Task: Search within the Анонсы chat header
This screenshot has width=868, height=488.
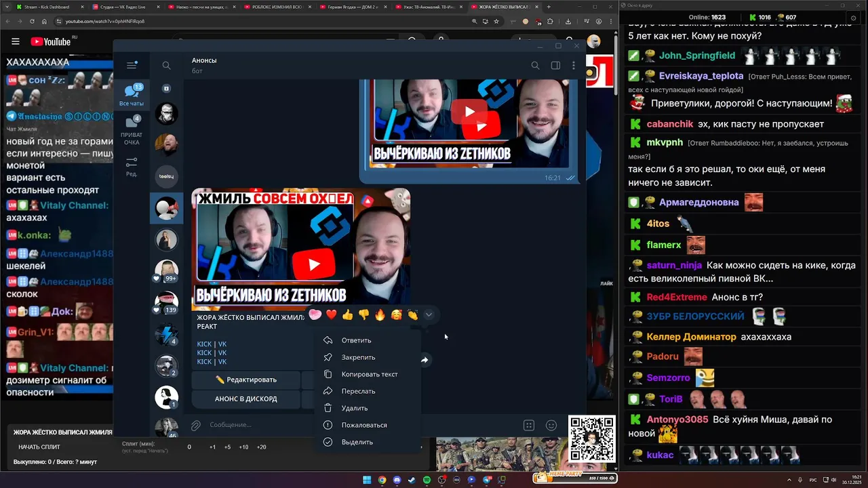Action: click(535, 66)
